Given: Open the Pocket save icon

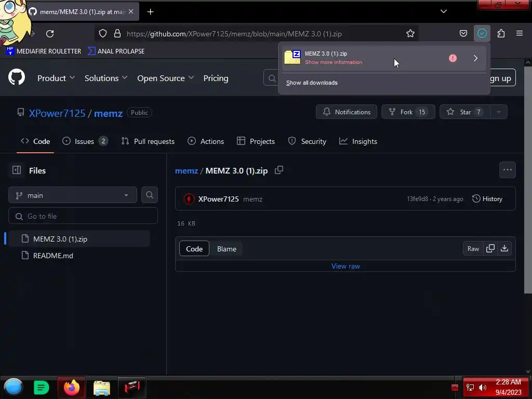Looking at the screenshot, I should pos(463,34).
